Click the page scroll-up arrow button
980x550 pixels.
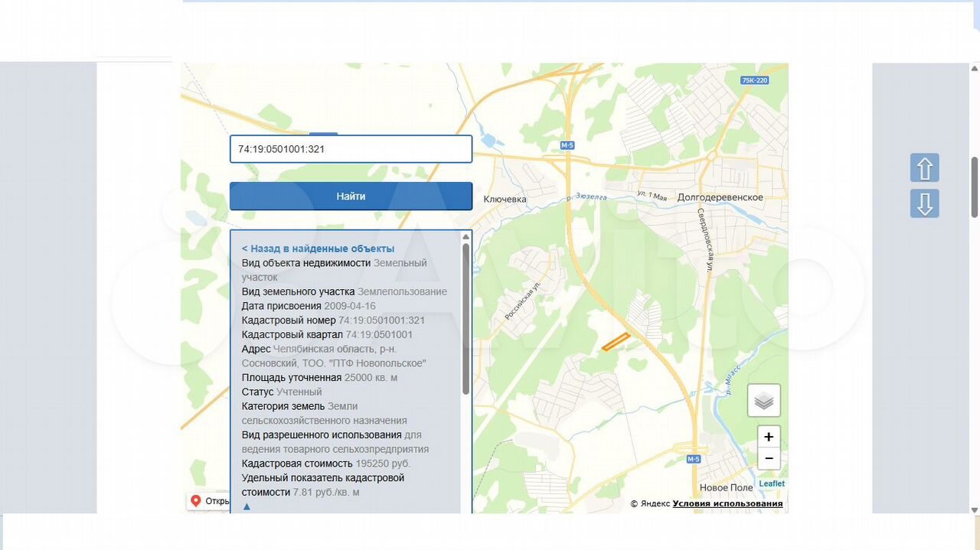pyautogui.click(x=924, y=168)
